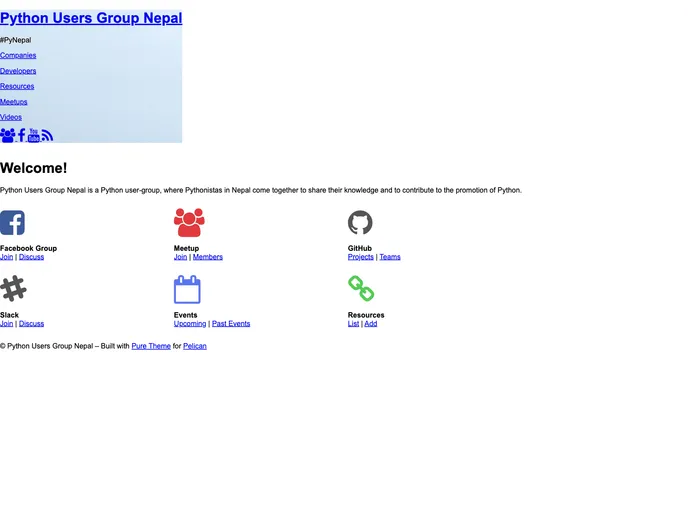Click the green Resources chain link icon

pos(361,288)
